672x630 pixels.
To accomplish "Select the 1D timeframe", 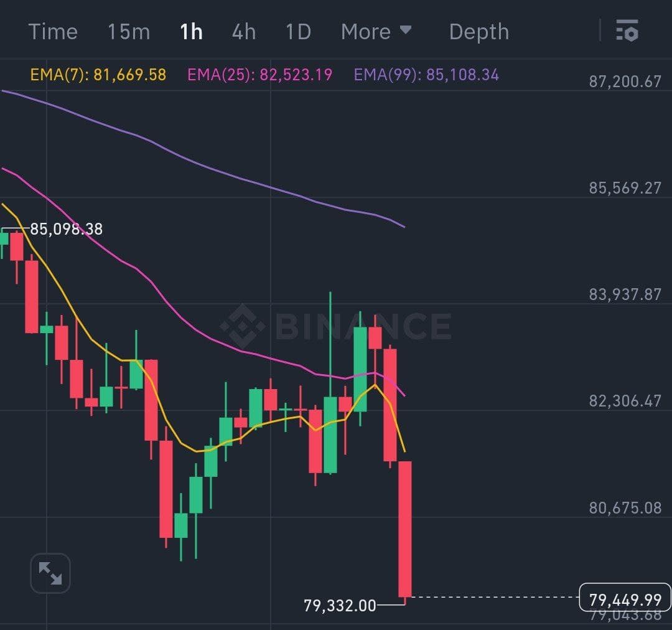I will [298, 32].
